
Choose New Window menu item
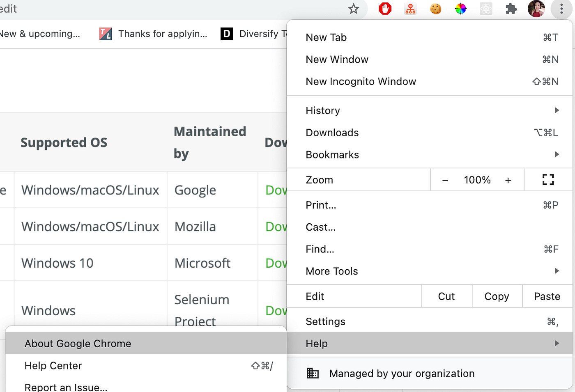430,60
